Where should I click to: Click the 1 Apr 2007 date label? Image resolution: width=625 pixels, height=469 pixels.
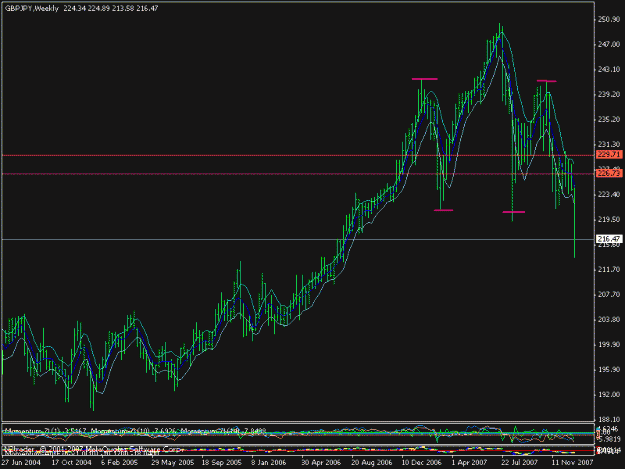[469, 463]
